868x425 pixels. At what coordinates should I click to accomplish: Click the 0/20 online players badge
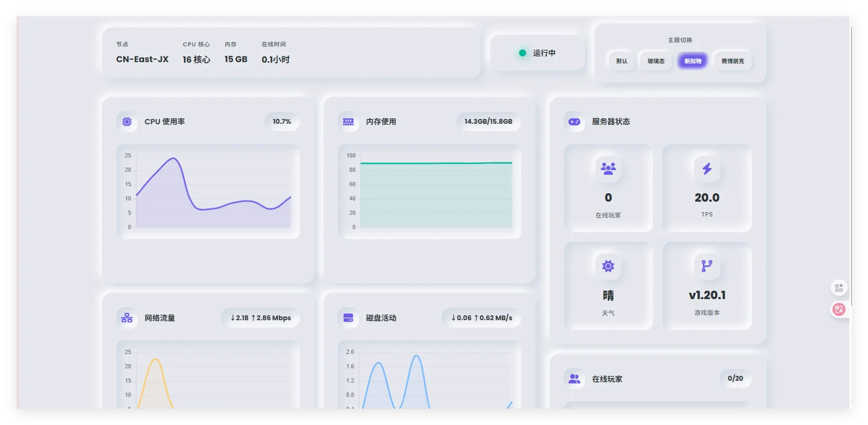[x=735, y=379]
